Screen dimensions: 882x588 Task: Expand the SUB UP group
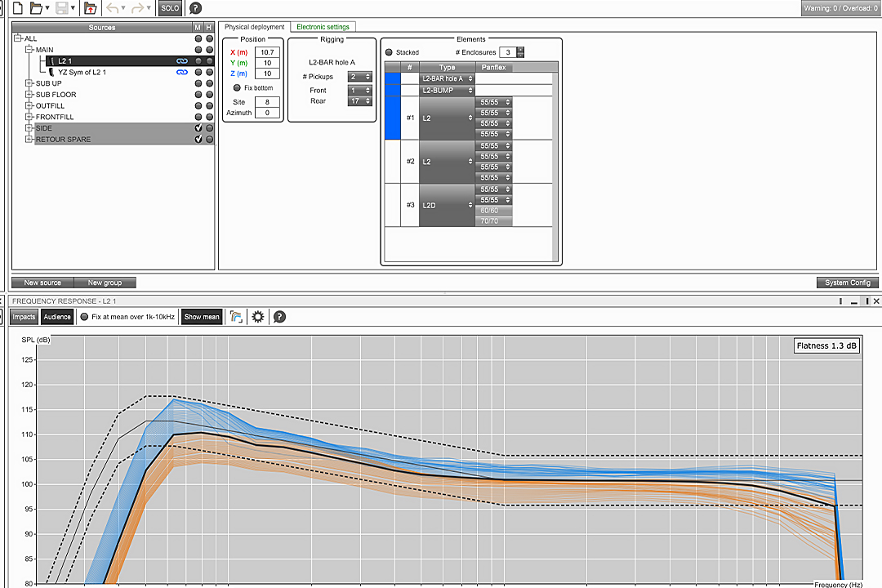(29, 83)
